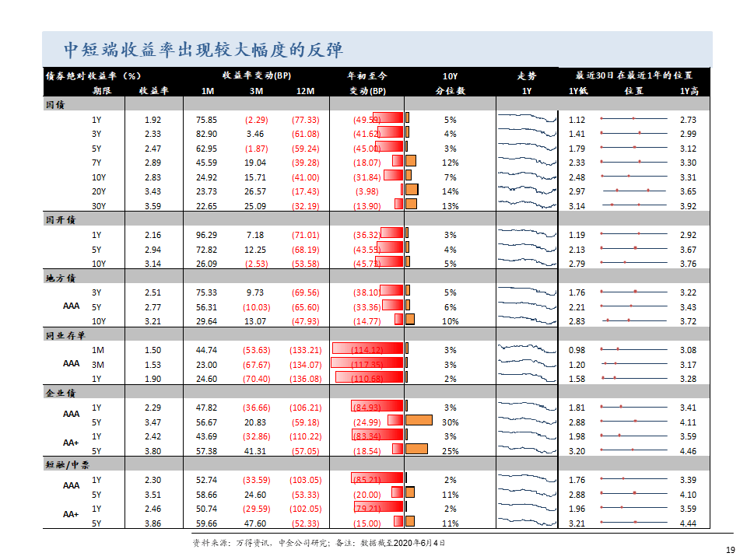Screen dimensions: 747x560
Task: Click the yield value 1.92
Action: click(153, 120)
